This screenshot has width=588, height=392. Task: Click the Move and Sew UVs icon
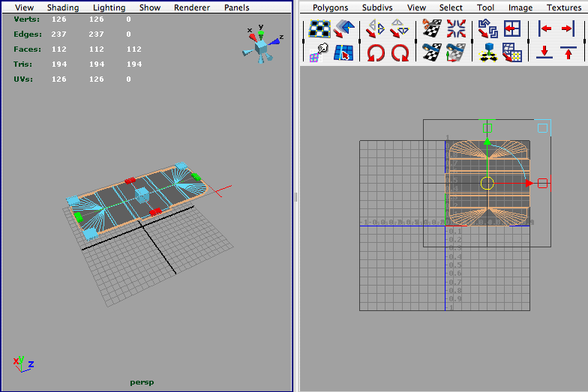click(x=456, y=52)
